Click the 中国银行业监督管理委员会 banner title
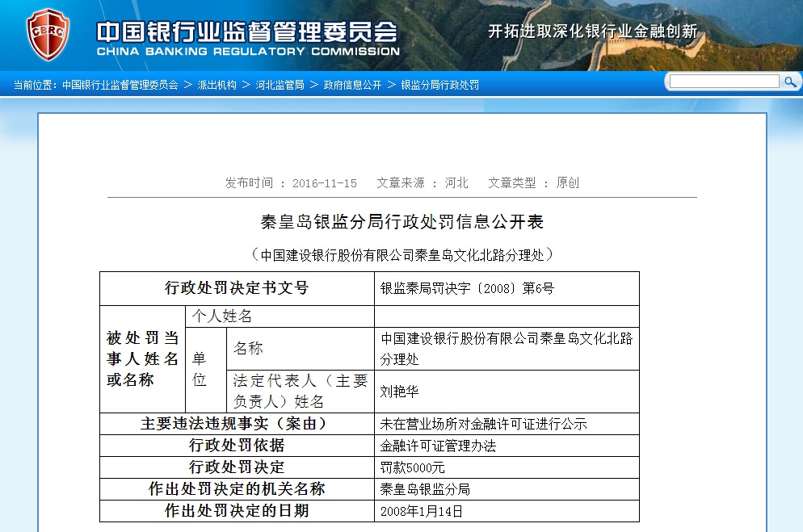 coord(247,33)
